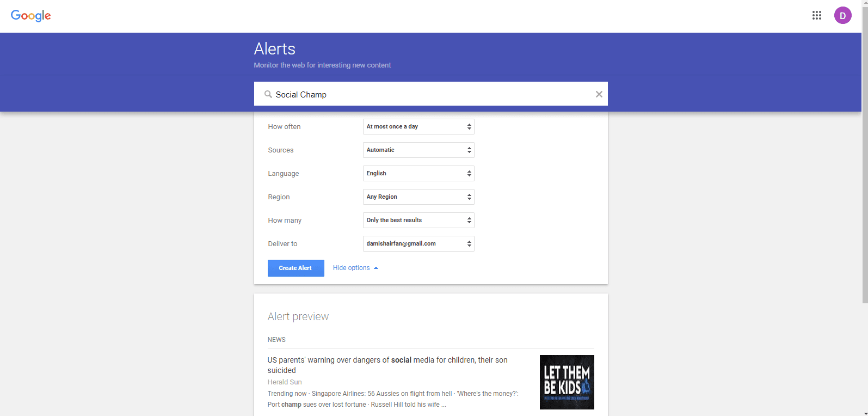The width and height of the screenshot is (868, 416).
Task: Open the How many dropdown
Action: pyautogui.click(x=418, y=220)
